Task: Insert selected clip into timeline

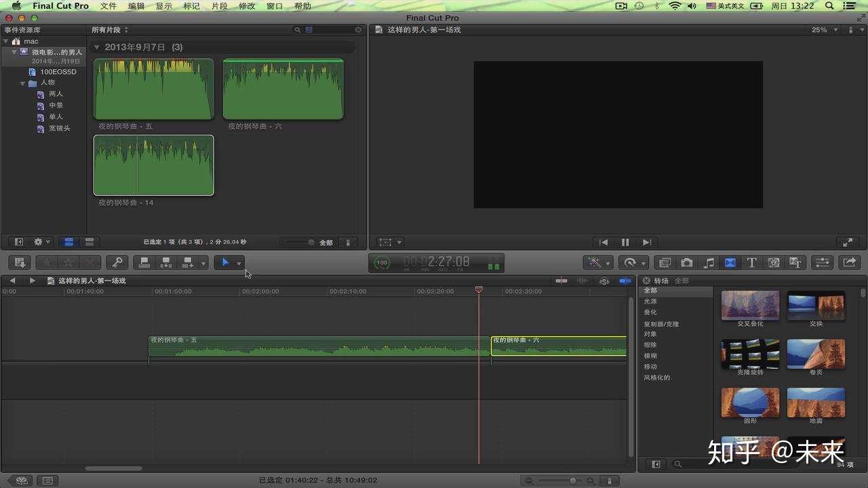Action: point(165,262)
